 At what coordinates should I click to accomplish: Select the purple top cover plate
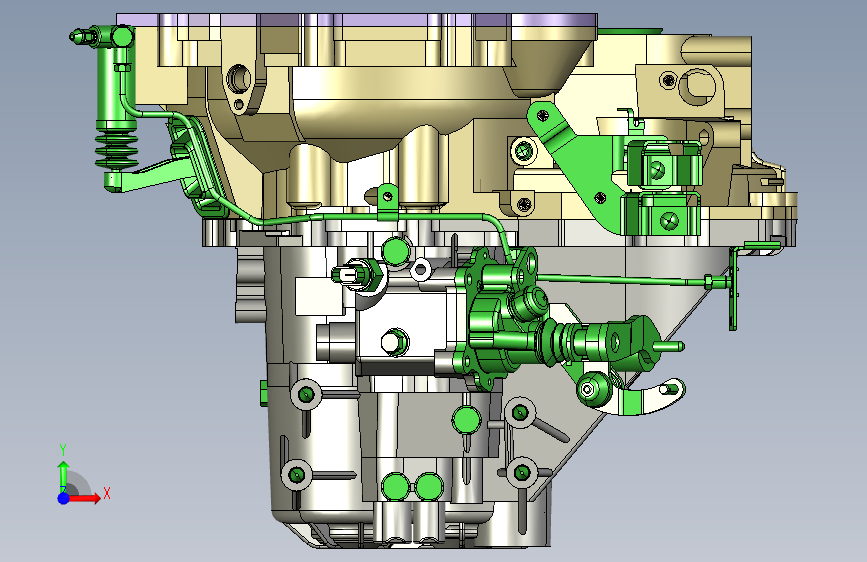(x=357, y=20)
